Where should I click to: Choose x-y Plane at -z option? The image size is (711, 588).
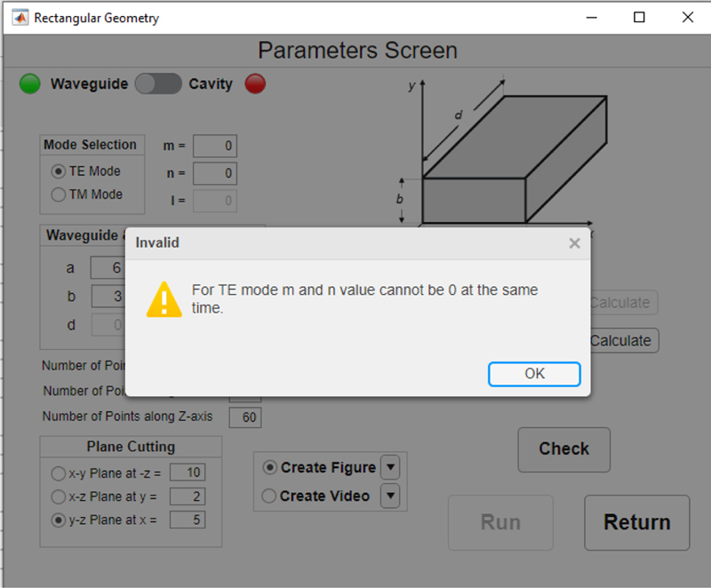pyautogui.click(x=59, y=473)
